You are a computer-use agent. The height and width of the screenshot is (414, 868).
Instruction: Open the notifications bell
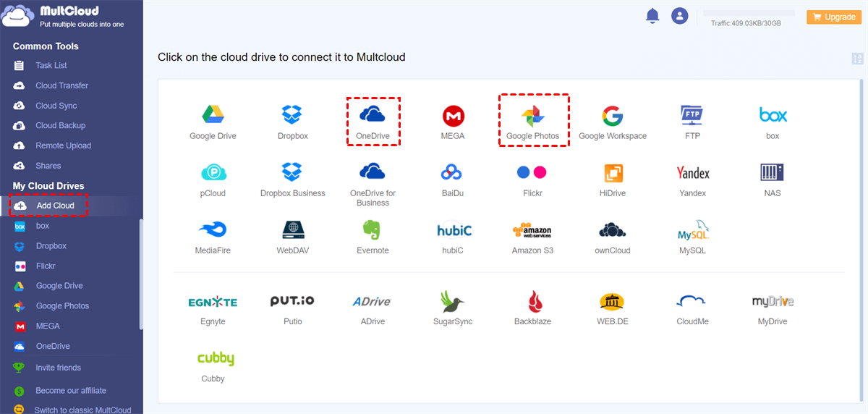pyautogui.click(x=652, y=16)
